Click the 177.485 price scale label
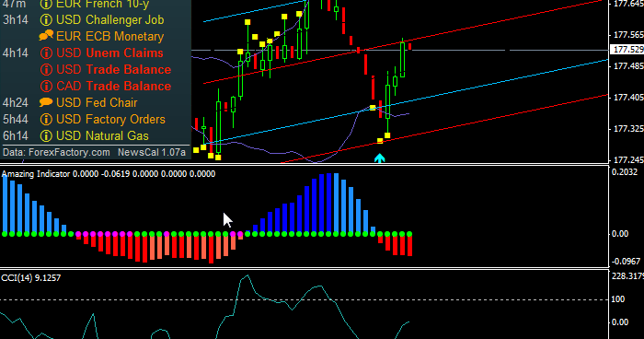Screen dimensions: 644x339 tap(628, 65)
